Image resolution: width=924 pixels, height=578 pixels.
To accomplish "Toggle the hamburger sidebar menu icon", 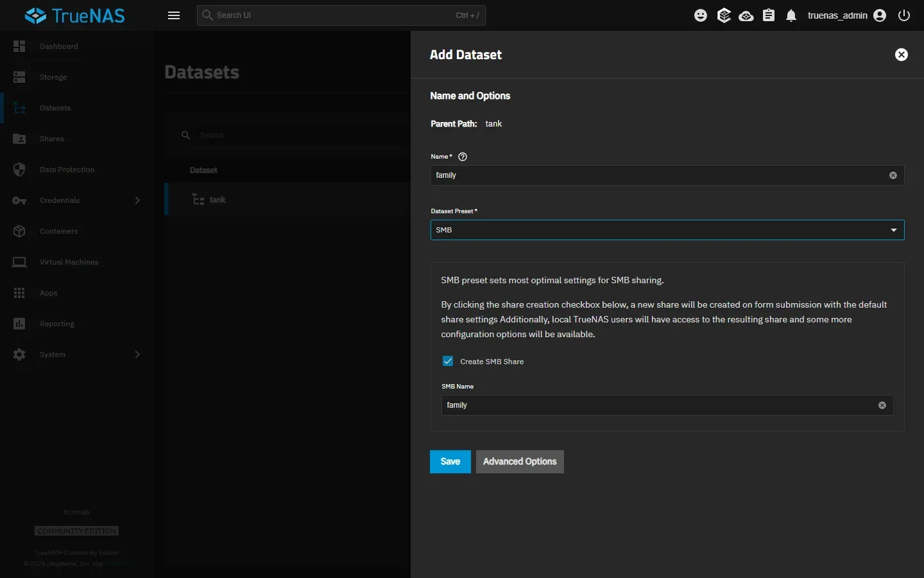I will point(174,15).
